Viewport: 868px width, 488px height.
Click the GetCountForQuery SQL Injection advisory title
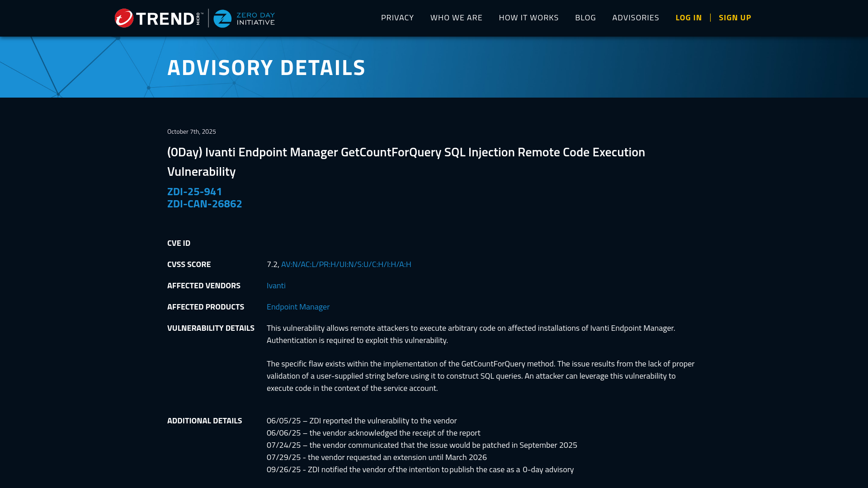point(406,152)
